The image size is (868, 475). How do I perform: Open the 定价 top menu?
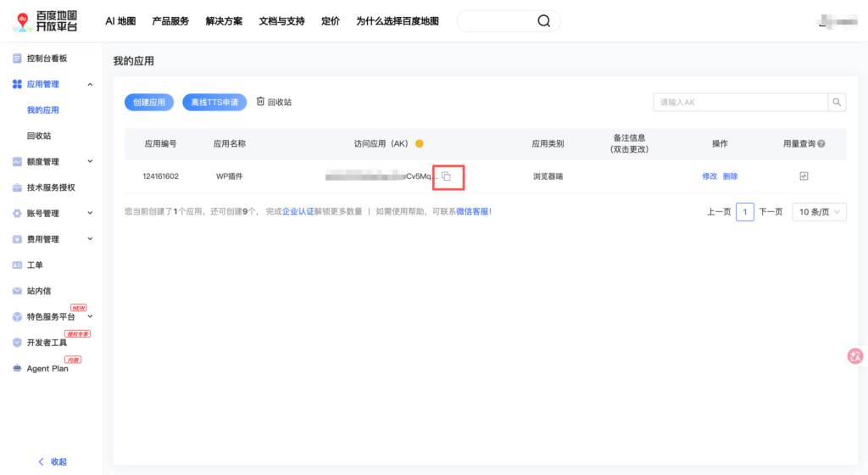(x=331, y=21)
